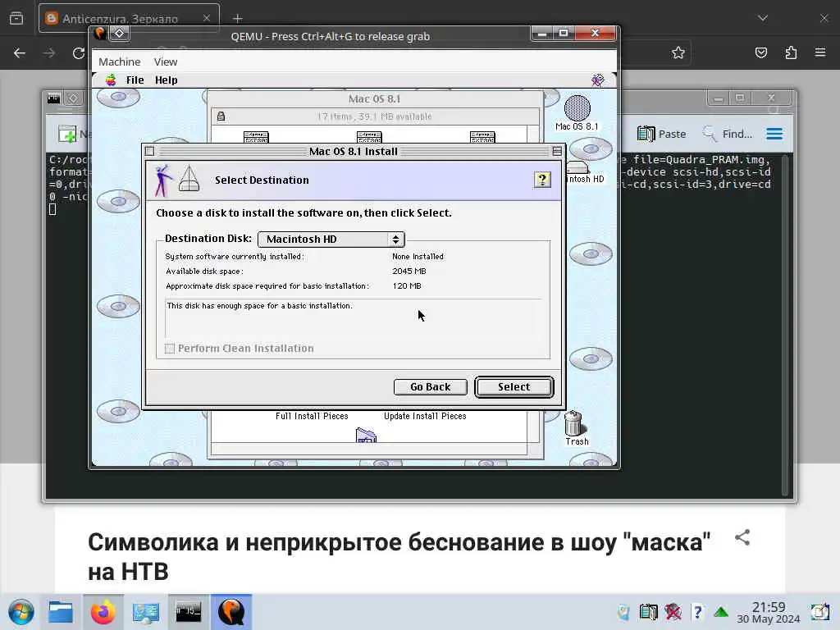Click the Go Back button
Viewport: 840px width, 630px height.
tap(430, 387)
